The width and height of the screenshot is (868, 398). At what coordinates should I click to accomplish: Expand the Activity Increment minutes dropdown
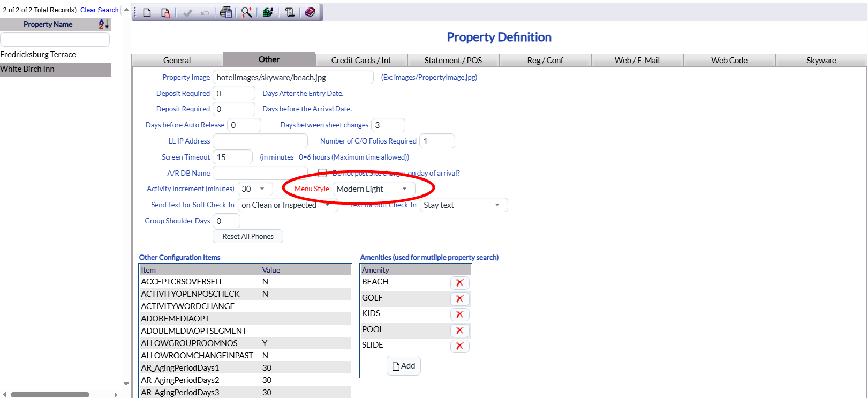coord(255,189)
